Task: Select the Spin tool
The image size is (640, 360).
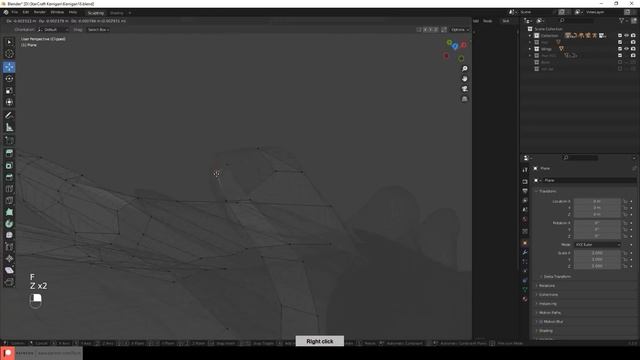Action: 9,224
